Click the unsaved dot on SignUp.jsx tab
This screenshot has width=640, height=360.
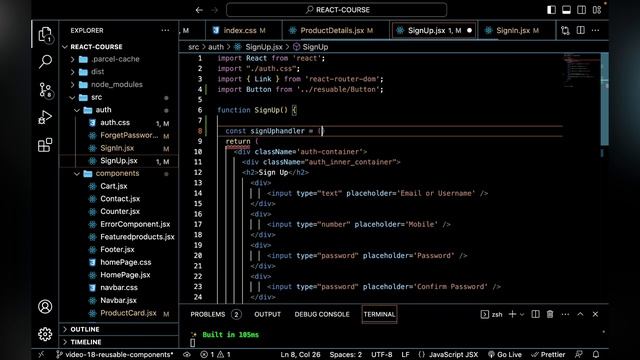pos(469,30)
